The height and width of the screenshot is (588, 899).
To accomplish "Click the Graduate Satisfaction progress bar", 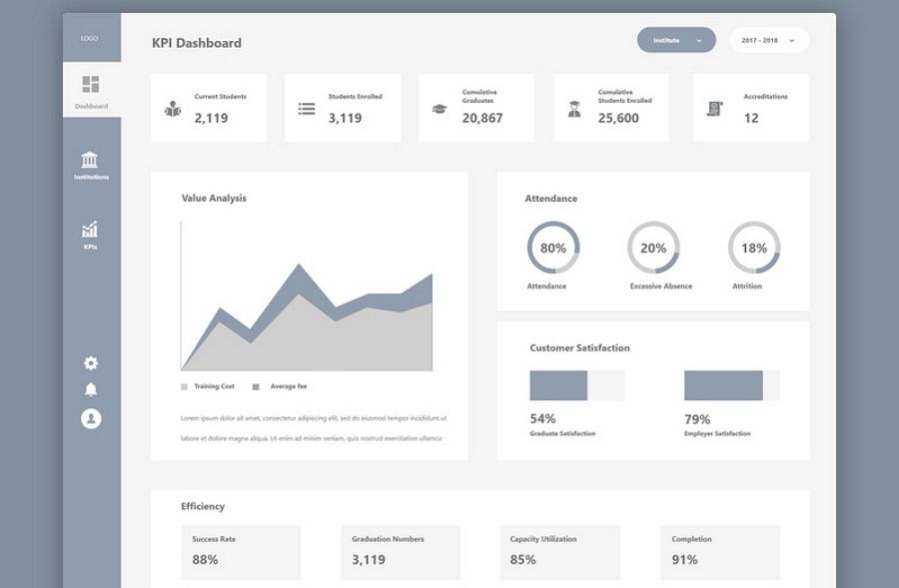I will 576,385.
